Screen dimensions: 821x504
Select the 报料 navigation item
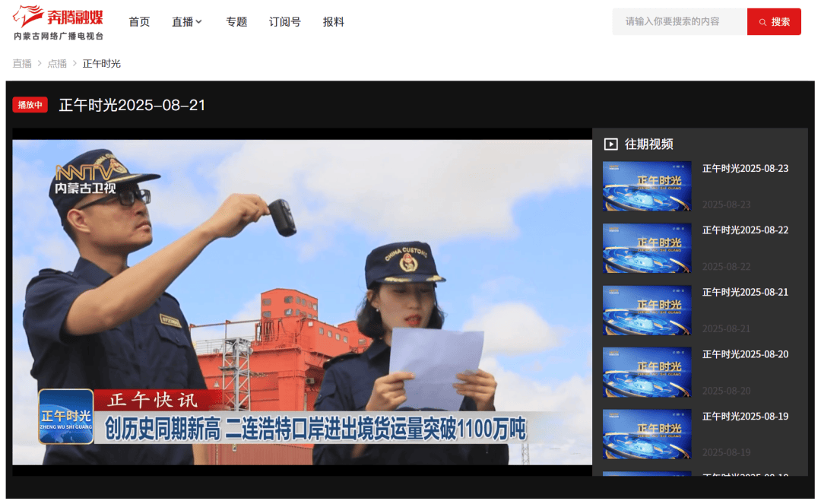pyautogui.click(x=334, y=22)
